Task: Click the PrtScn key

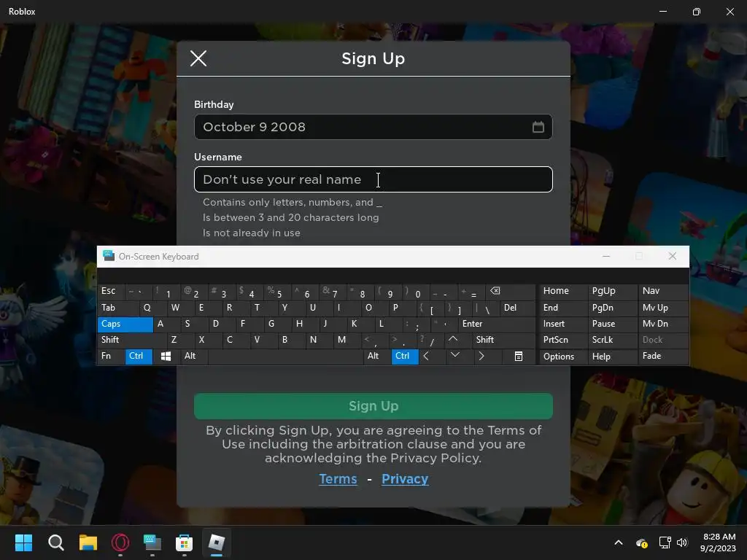Action: [x=563, y=340]
